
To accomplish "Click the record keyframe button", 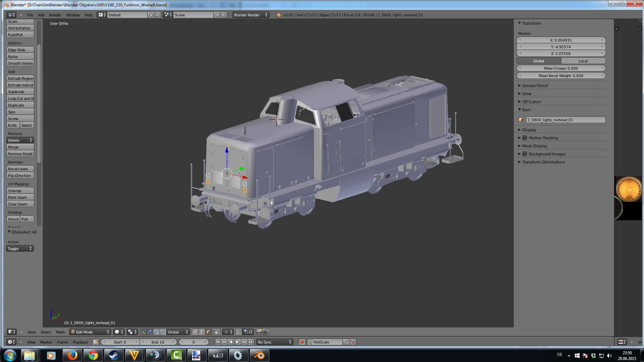I will tap(302, 342).
